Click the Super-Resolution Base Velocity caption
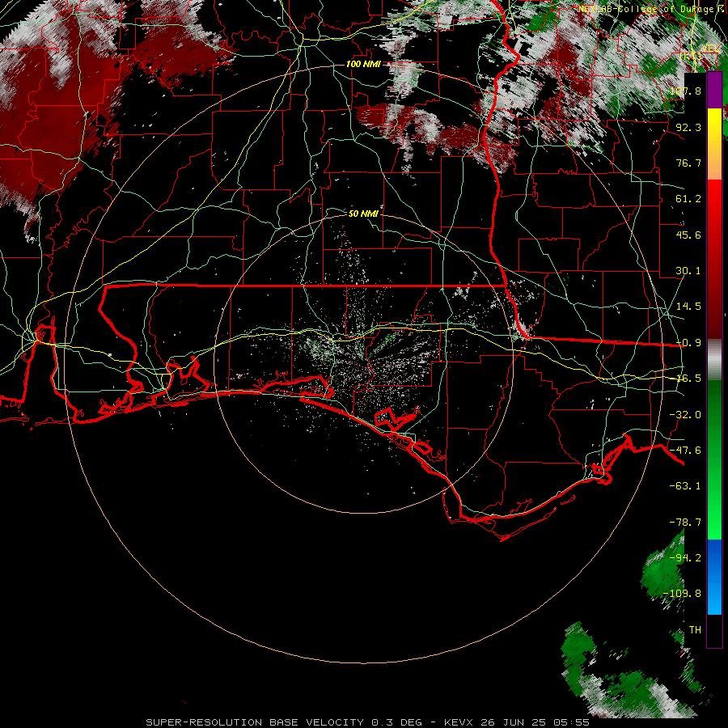The height and width of the screenshot is (728, 728). pos(368,722)
